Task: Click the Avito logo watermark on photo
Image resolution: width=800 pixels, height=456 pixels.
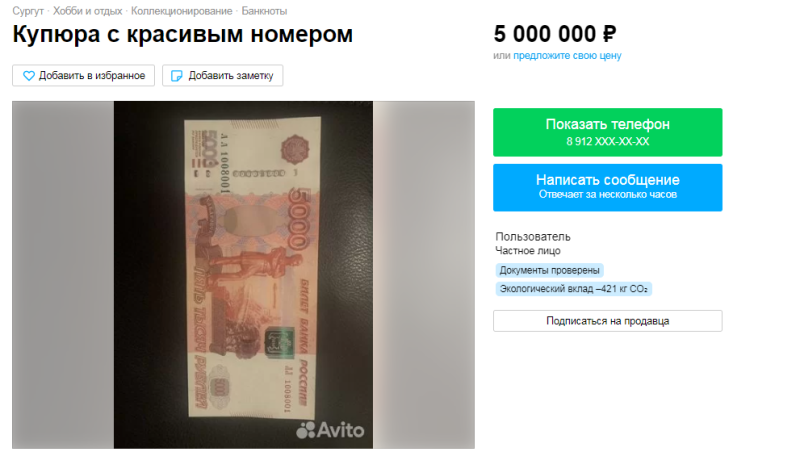Action: point(330,430)
